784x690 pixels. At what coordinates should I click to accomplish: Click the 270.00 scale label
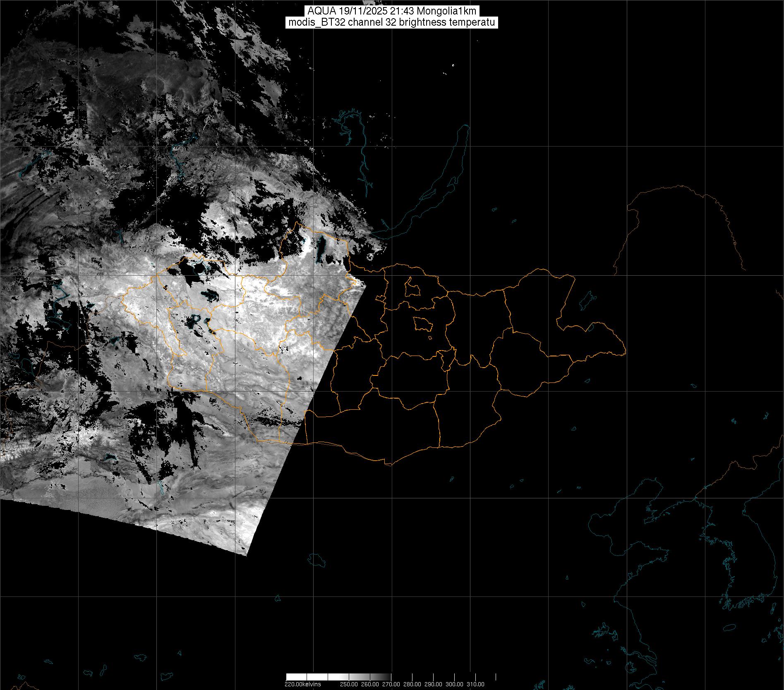tap(391, 684)
